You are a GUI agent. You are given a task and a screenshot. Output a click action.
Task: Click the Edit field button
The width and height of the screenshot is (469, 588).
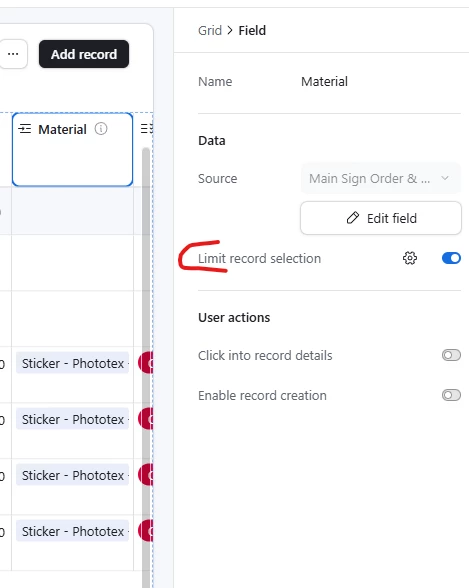[x=381, y=218]
